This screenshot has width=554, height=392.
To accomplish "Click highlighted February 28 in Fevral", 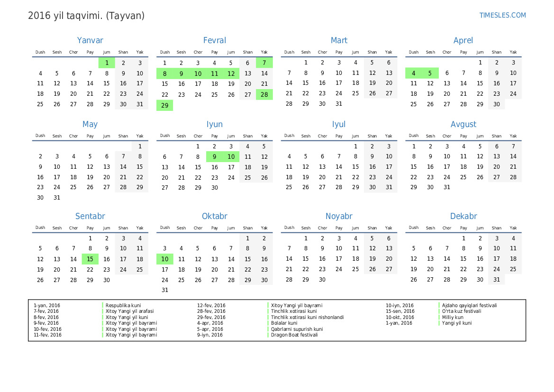I will [x=264, y=94].
